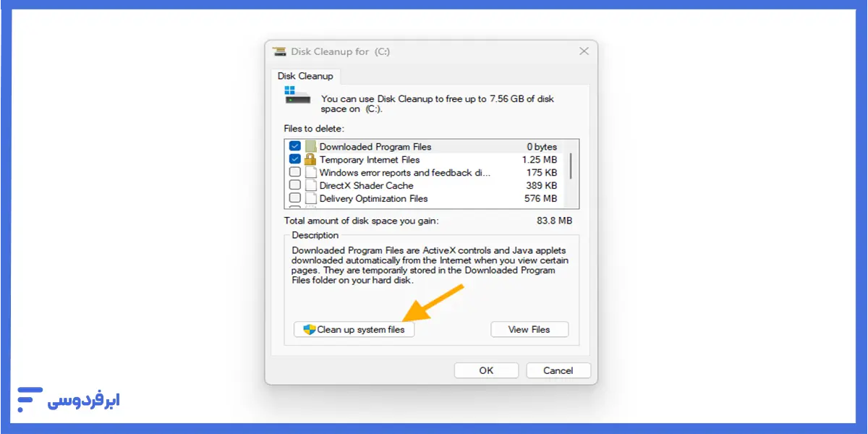Dismiss dialog with Cancel button
The width and height of the screenshot is (868, 434).
tap(558, 370)
